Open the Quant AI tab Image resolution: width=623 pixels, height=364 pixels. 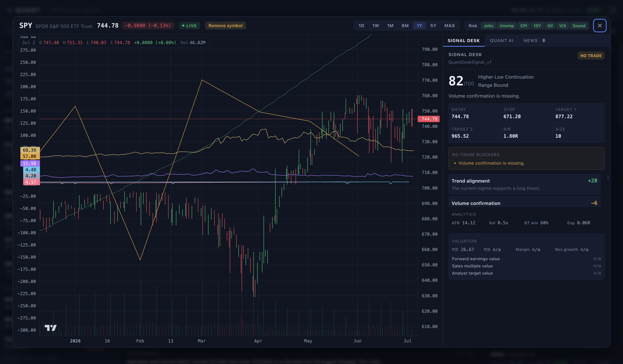tap(502, 41)
